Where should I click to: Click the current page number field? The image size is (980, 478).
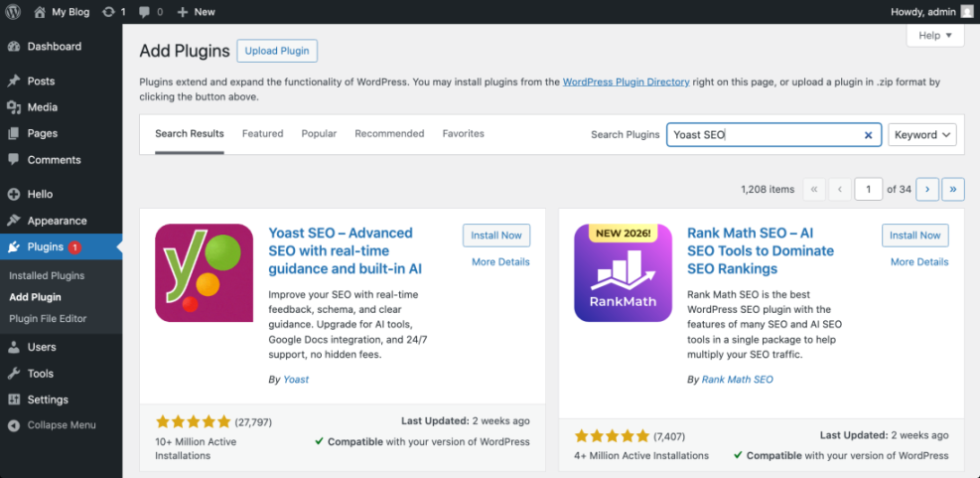point(868,189)
